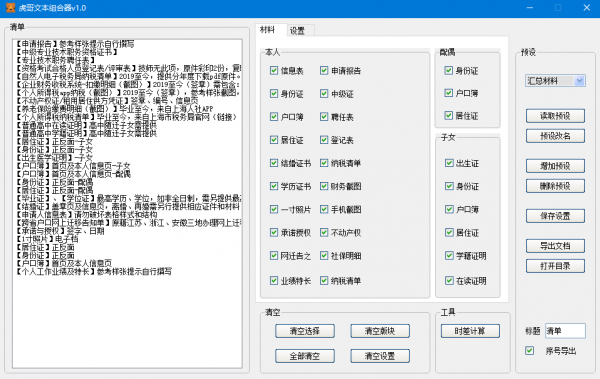
Task: Click the 清空选择 button
Action: 305,331
